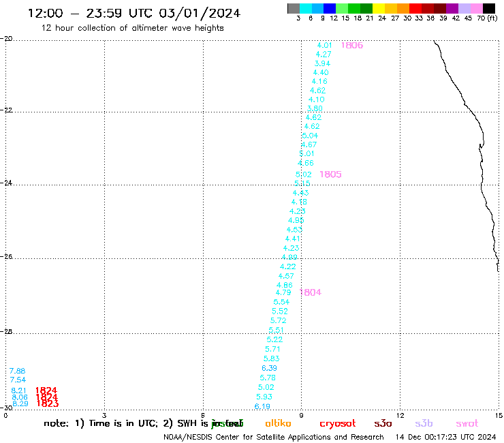Click the subtitle '12 hour collection of altimeter wave heights'
This screenshot has height=443, width=504.
click(132, 28)
